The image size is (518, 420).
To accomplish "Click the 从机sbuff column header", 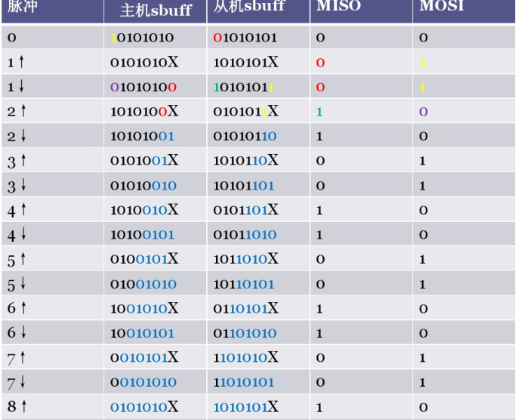I will pyautogui.click(x=249, y=7).
